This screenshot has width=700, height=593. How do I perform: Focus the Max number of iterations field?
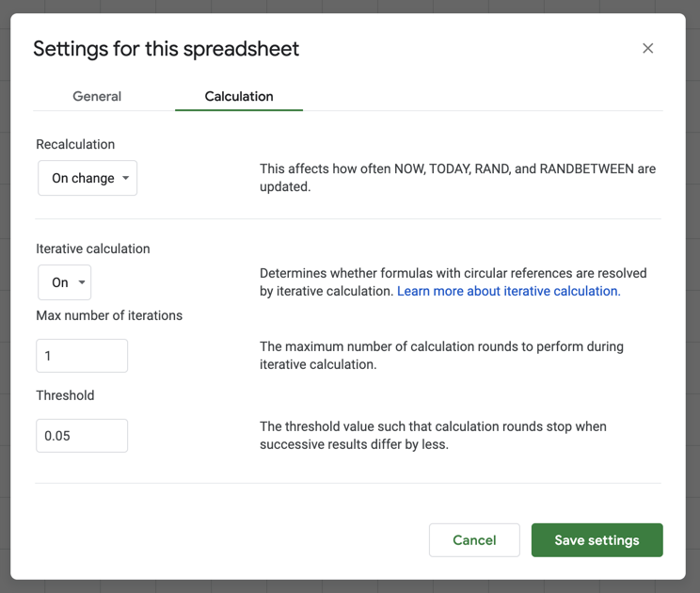(x=82, y=356)
